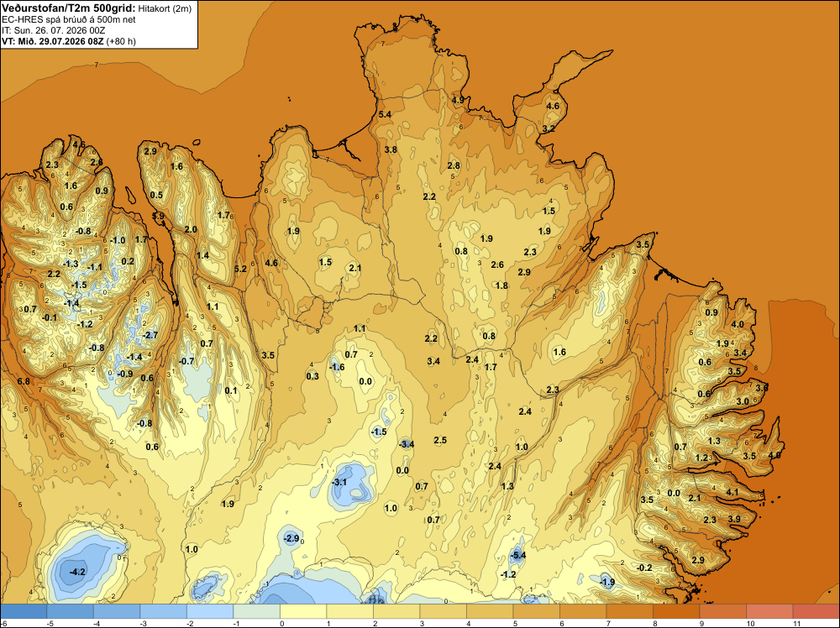Click the temperature value '-0.7'
This screenshot has height=628, width=840.
pyautogui.click(x=186, y=361)
